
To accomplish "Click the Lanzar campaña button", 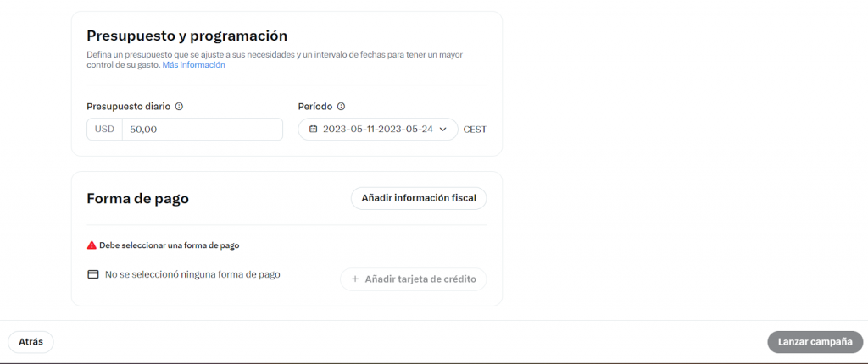I will [x=815, y=342].
